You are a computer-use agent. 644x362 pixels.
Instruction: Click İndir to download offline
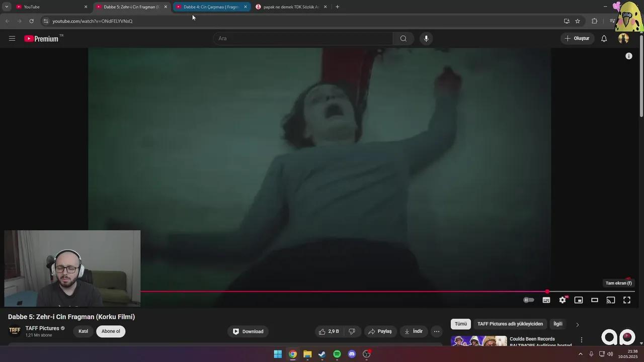414,331
